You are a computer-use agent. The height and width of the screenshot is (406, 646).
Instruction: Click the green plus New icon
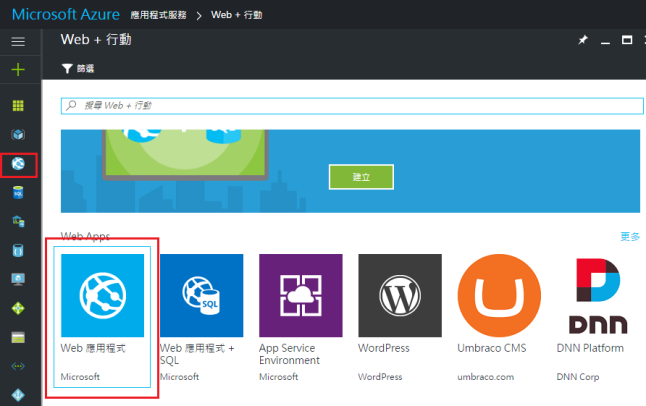coord(18,70)
